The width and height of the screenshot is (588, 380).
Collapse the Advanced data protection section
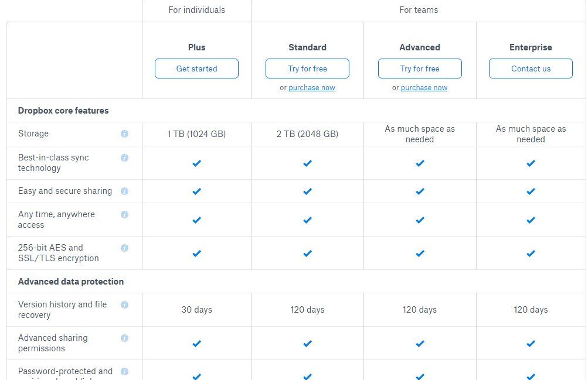[x=71, y=282]
